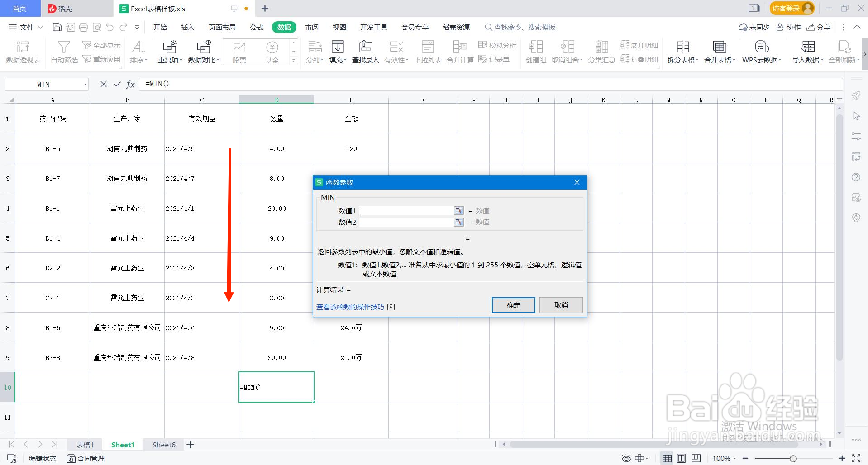Click the cancel X in formula bar
Viewport: 868px width, 465px height.
(x=104, y=84)
